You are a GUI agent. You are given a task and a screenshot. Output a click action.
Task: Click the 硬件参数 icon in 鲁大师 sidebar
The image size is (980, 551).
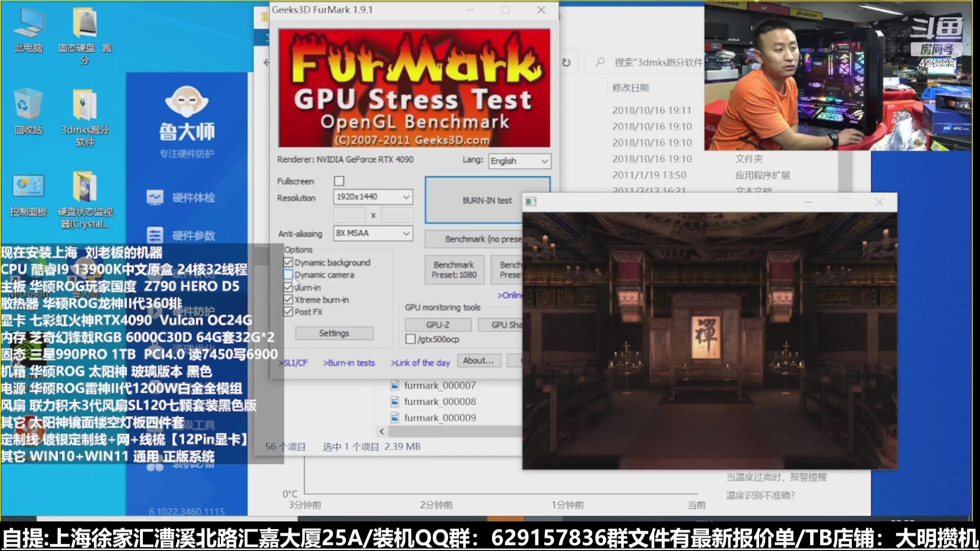click(155, 235)
